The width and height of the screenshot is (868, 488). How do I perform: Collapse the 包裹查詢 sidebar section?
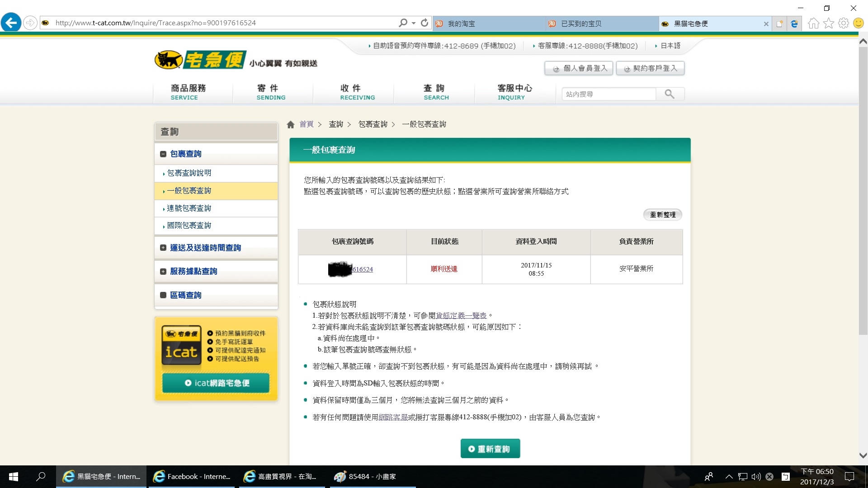[163, 154]
